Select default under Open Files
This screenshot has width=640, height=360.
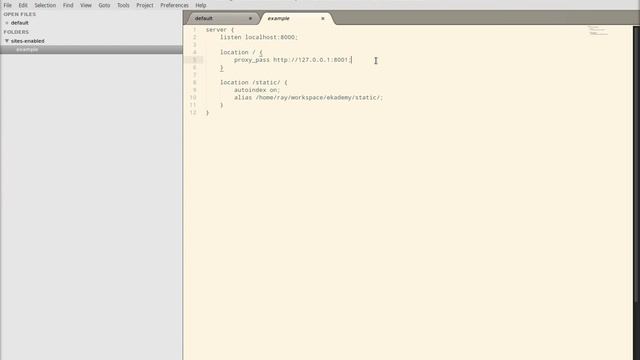pyautogui.click(x=20, y=23)
